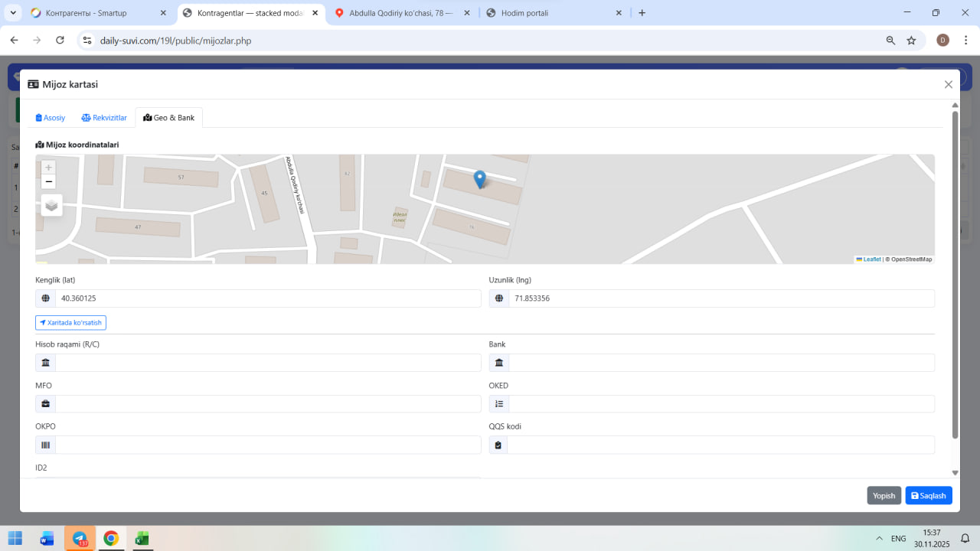Click the blue location marker on map

[480, 179]
